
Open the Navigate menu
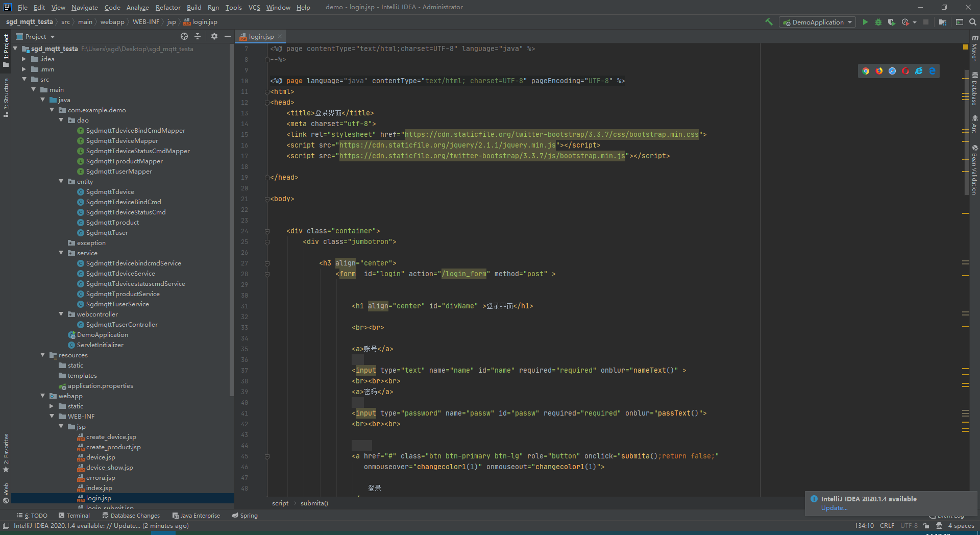[84, 7]
